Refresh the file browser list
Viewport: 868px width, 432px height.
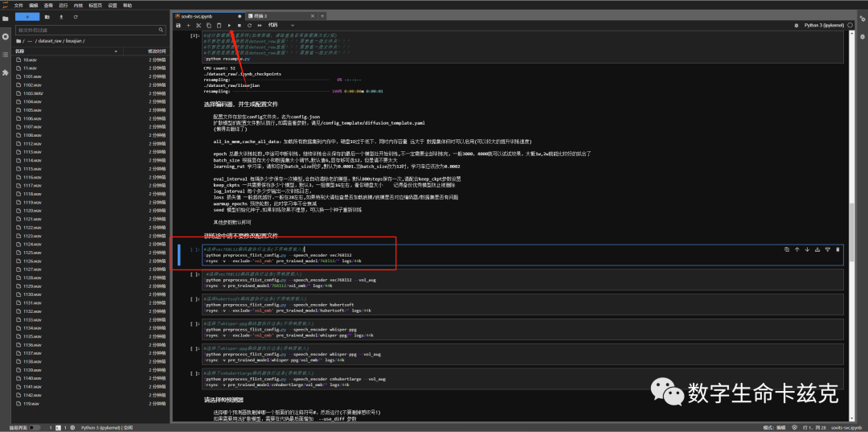(76, 17)
